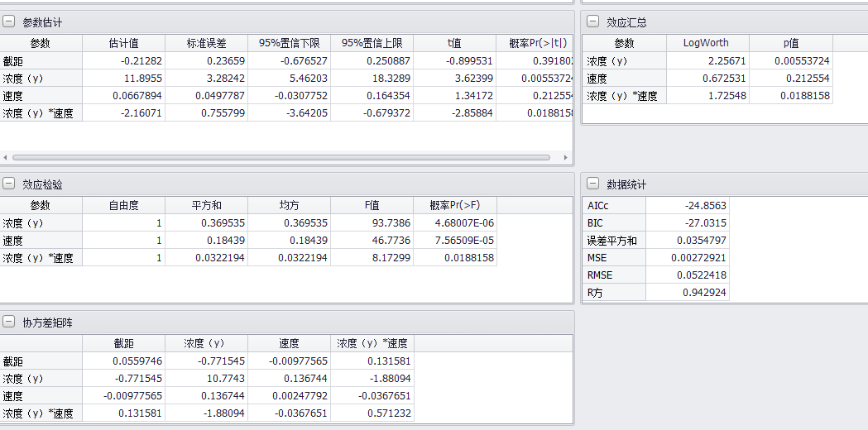Select the AICc row label
Viewport: 868px width, 430px height.
[614, 206]
